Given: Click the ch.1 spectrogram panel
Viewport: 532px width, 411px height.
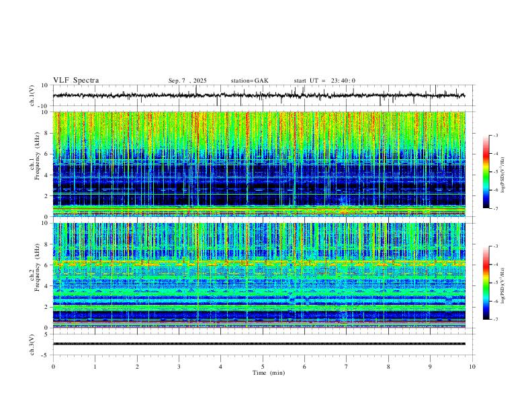Looking at the screenshot, I should (x=259, y=164).
